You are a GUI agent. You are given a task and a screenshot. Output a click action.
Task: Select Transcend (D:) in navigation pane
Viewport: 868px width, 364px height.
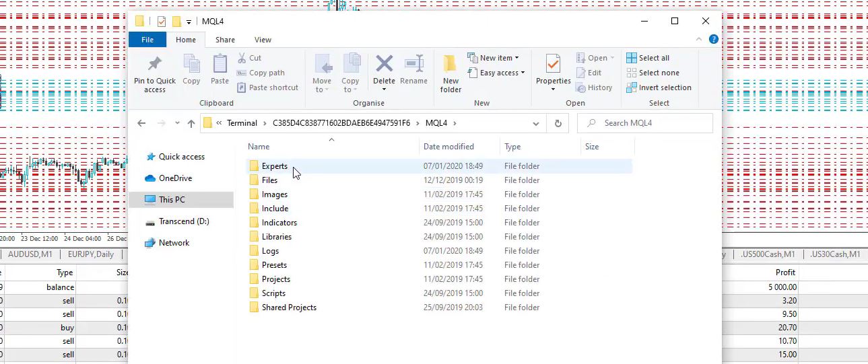[185, 221]
